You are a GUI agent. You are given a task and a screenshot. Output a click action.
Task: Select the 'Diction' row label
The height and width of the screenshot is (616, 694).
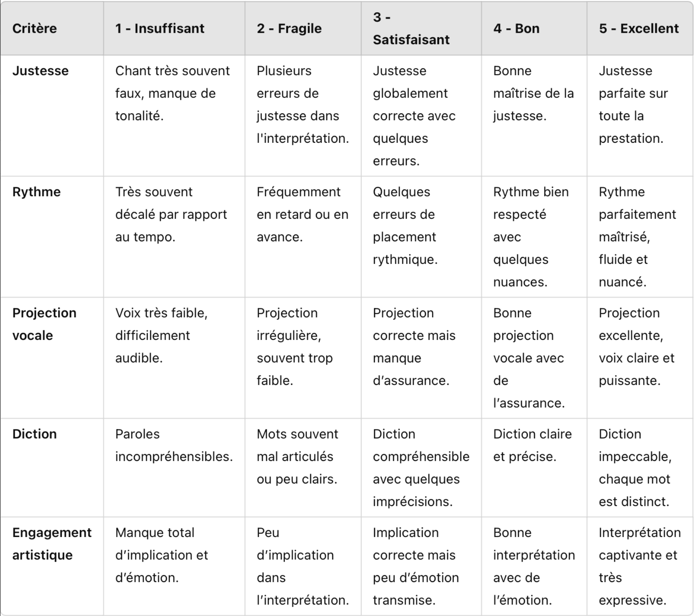(34, 434)
